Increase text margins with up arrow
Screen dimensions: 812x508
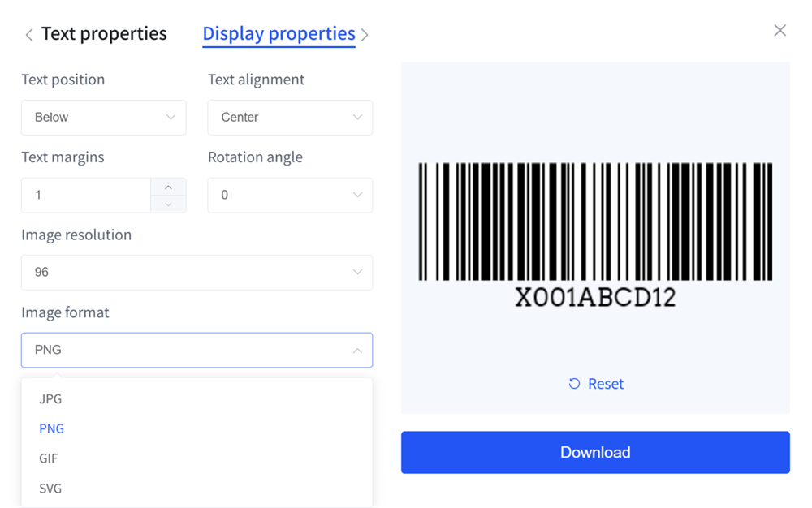pos(168,187)
